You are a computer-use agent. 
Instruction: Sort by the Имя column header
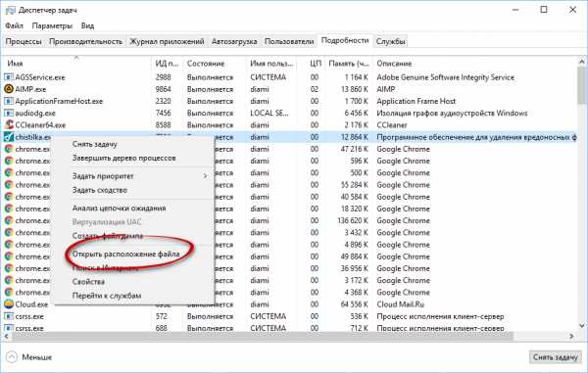tap(15, 64)
